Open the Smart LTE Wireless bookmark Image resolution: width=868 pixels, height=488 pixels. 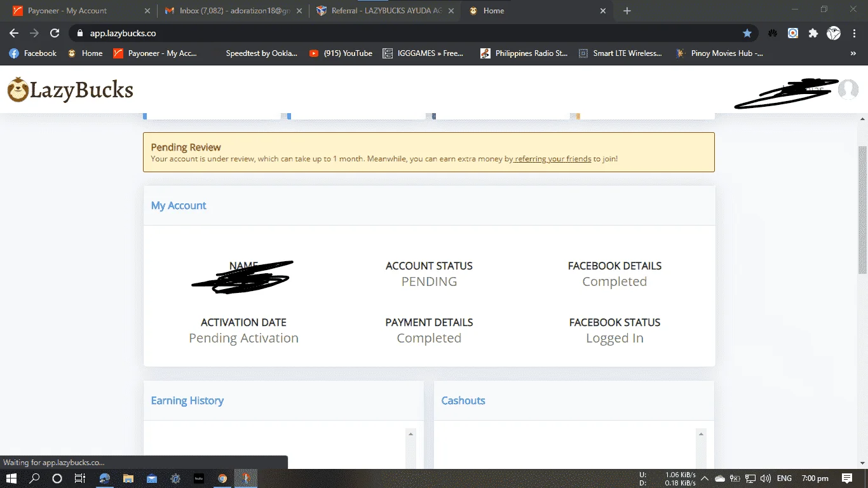tap(620, 53)
